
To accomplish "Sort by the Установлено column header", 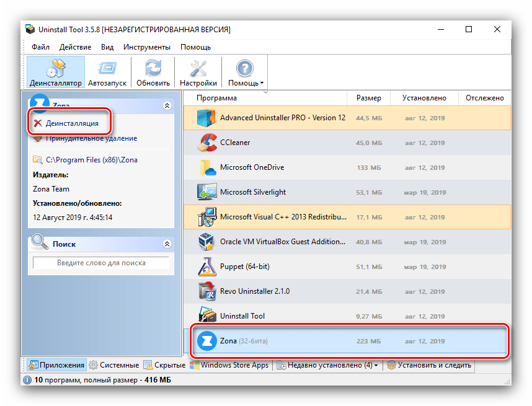I will (x=425, y=98).
